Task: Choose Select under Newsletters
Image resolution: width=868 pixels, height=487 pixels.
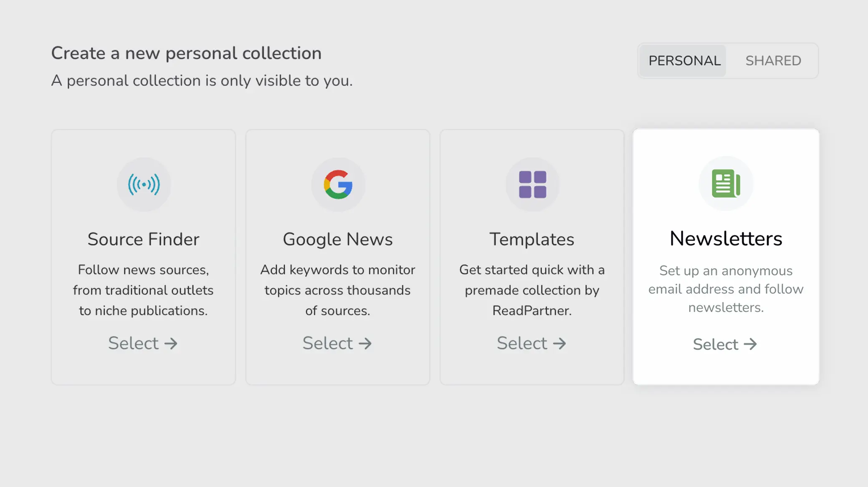Action: [725, 344]
